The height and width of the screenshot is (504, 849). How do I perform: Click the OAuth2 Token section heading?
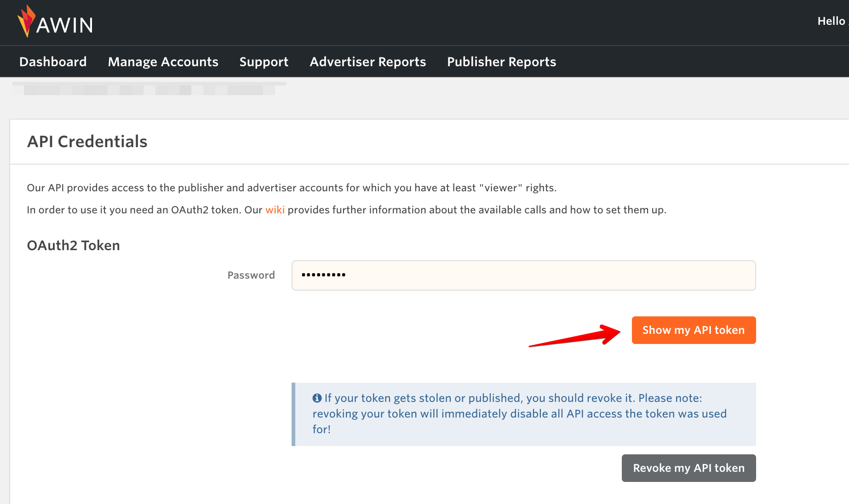click(73, 245)
